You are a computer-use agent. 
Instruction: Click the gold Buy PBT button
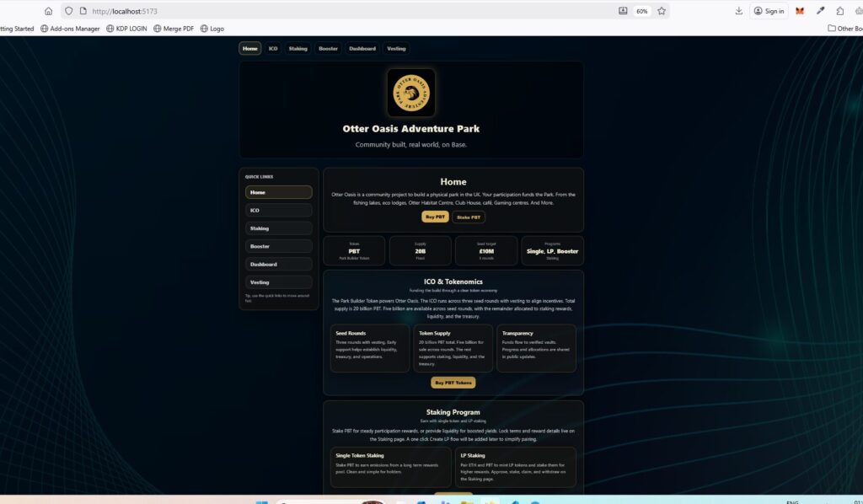coord(435,217)
